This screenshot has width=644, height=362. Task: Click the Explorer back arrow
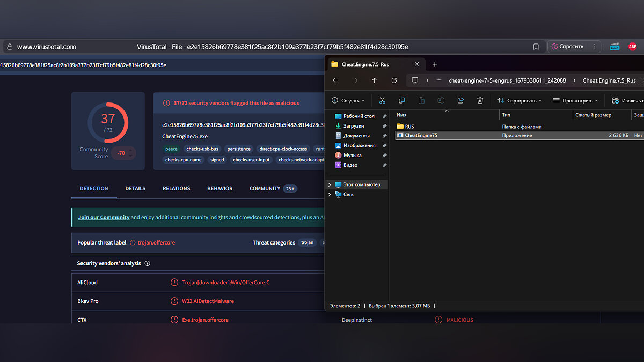click(x=335, y=80)
